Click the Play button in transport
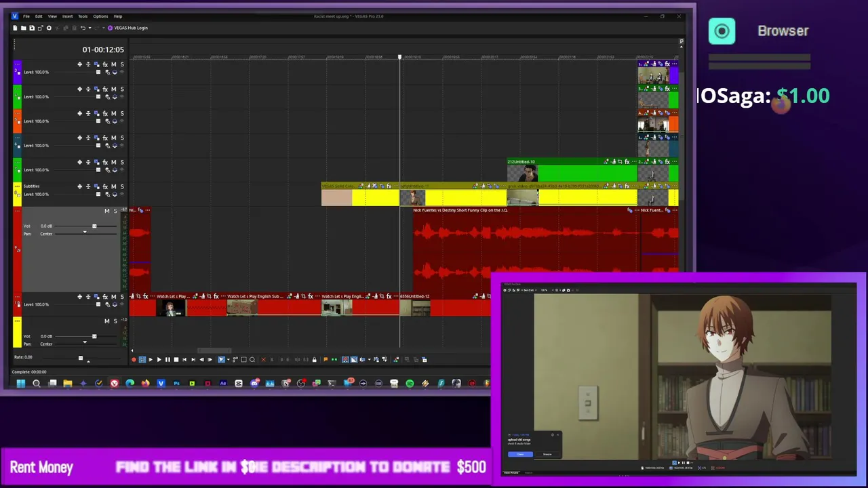Image resolution: width=868 pixels, height=488 pixels. [x=159, y=359]
